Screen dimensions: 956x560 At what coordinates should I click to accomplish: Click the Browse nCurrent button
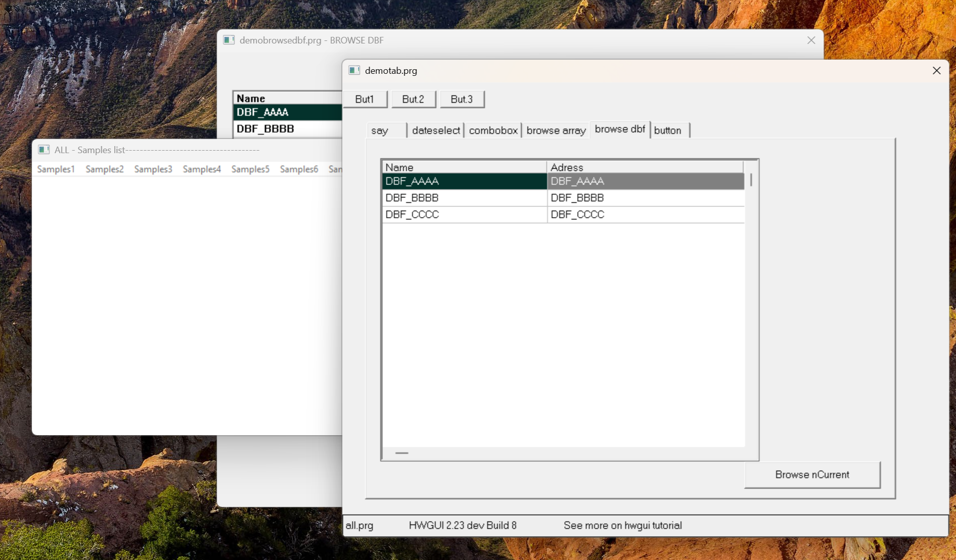812,475
